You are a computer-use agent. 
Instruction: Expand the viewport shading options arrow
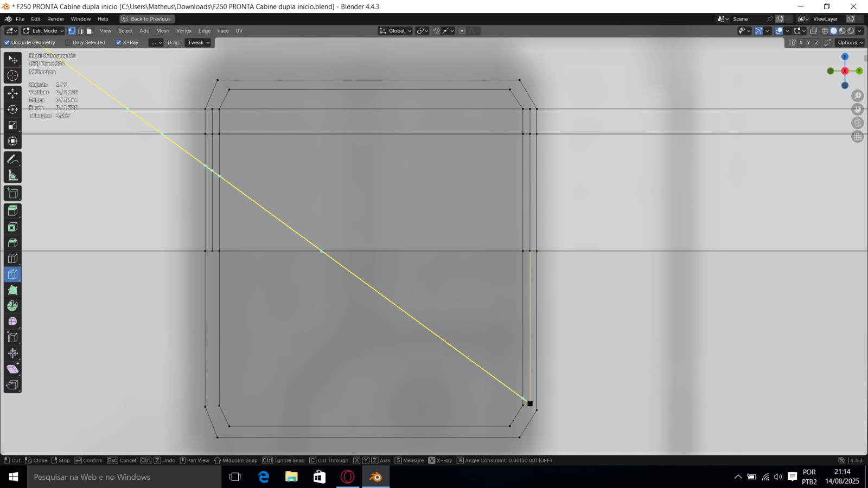point(860,31)
